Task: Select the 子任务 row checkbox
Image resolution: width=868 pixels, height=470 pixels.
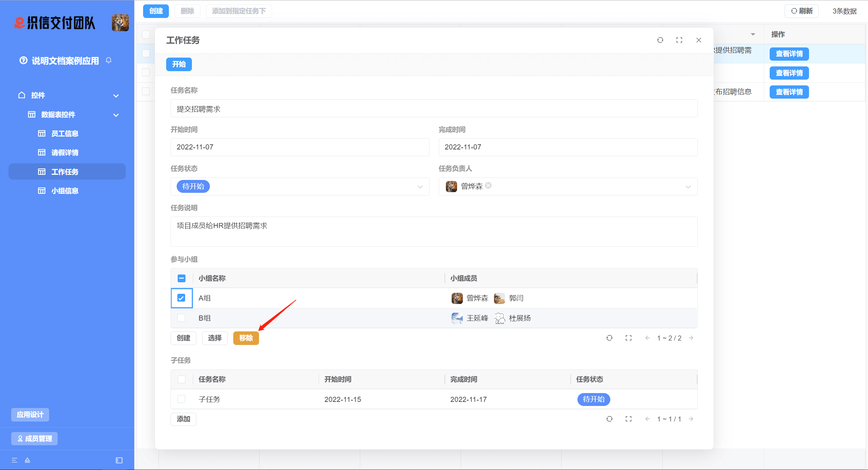Action: point(181,399)
